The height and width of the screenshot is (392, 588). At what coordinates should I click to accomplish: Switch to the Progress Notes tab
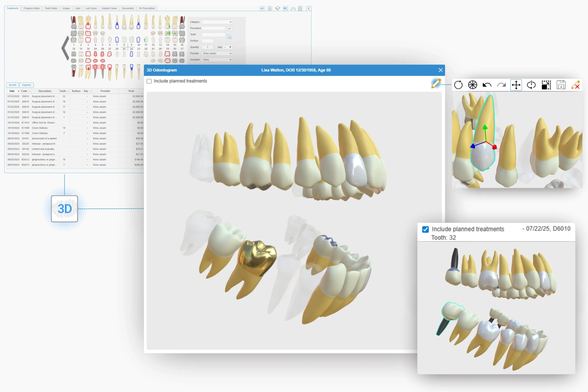pos(32,8)
